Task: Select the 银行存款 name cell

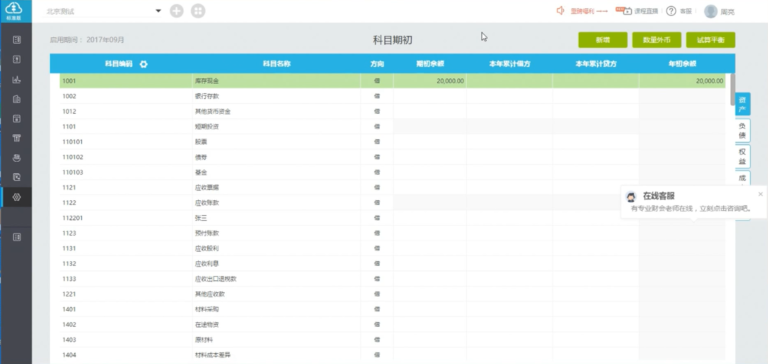Action: (x=276, y=96)
